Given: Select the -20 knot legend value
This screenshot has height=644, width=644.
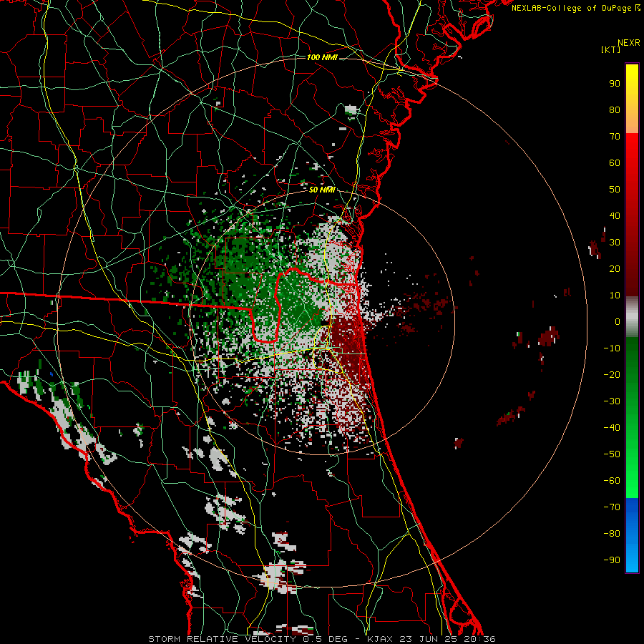Looking at the screenshot, I should click(612, 374).
